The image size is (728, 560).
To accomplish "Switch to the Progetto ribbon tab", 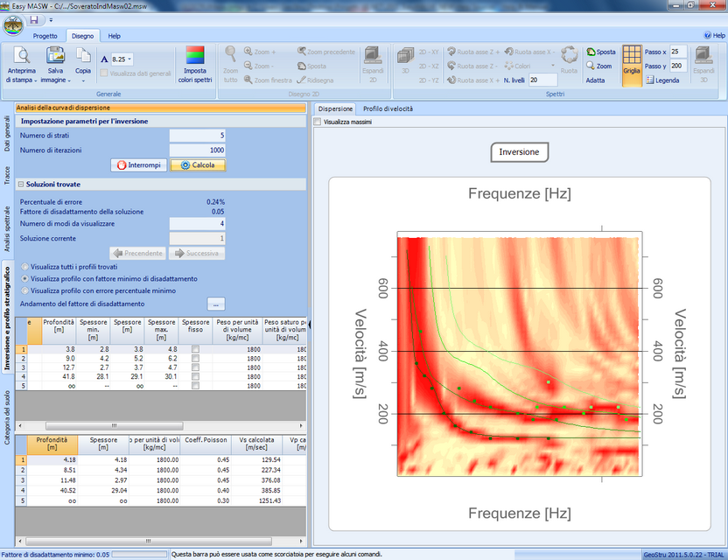I will (45, 36).
